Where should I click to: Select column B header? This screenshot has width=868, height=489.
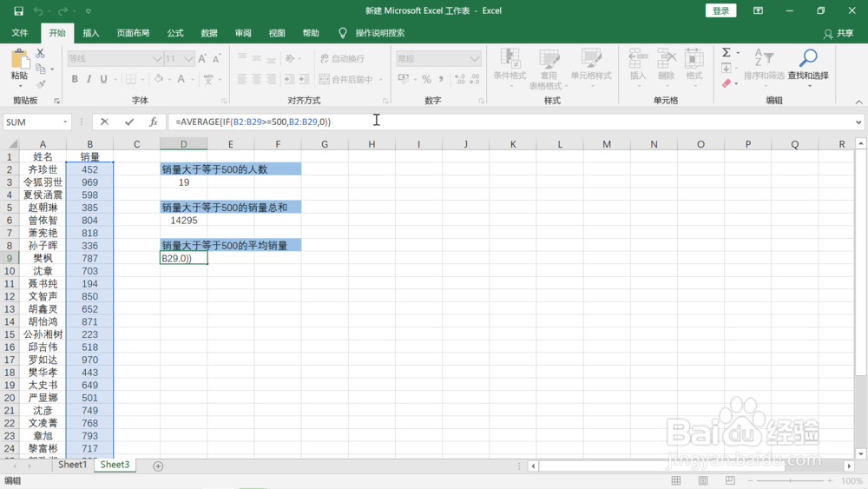click(x=89, y=144)
